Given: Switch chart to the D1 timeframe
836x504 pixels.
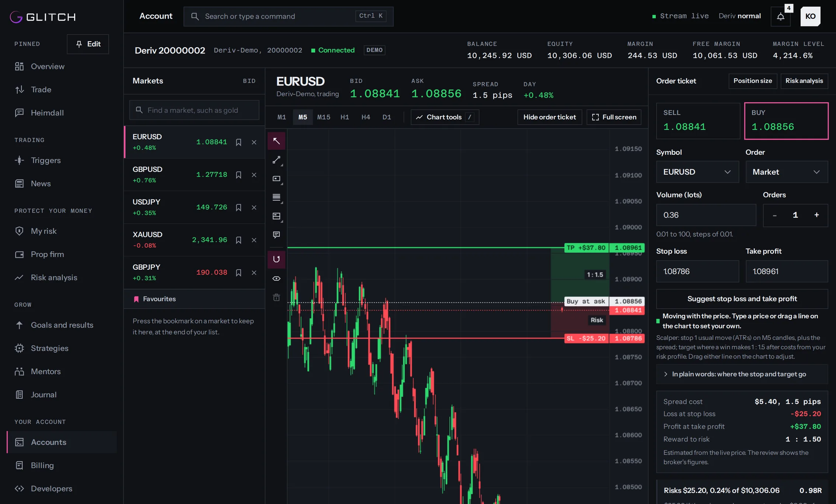Looking at the screenshot, I should point(387,117).
